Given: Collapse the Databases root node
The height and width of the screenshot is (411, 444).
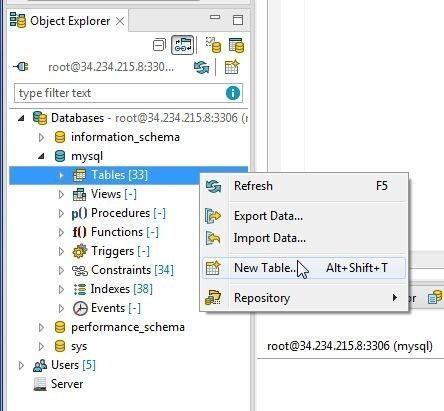Looking at the screenshot, I should pyautogui.click(x=21, y=118).
